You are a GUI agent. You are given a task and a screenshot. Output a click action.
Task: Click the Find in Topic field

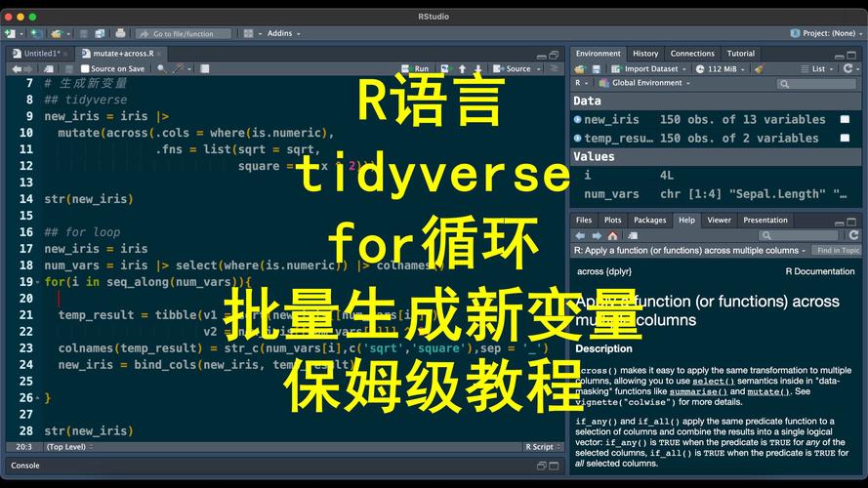point(836,251)
